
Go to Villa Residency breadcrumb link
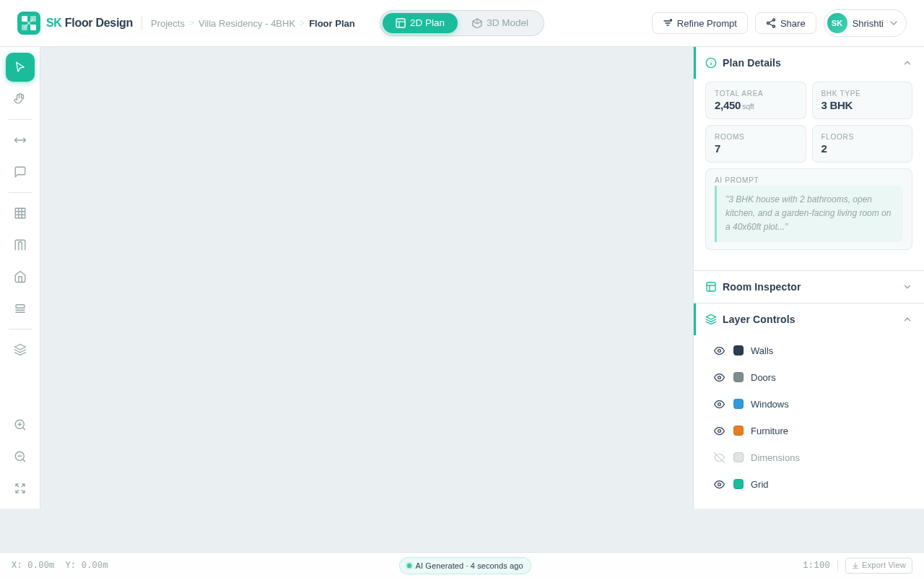pos(247,23)
